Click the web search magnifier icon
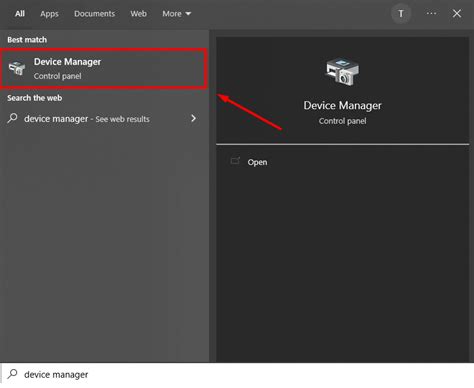Screen dimensions: 474x388 (x=12, y=118)
